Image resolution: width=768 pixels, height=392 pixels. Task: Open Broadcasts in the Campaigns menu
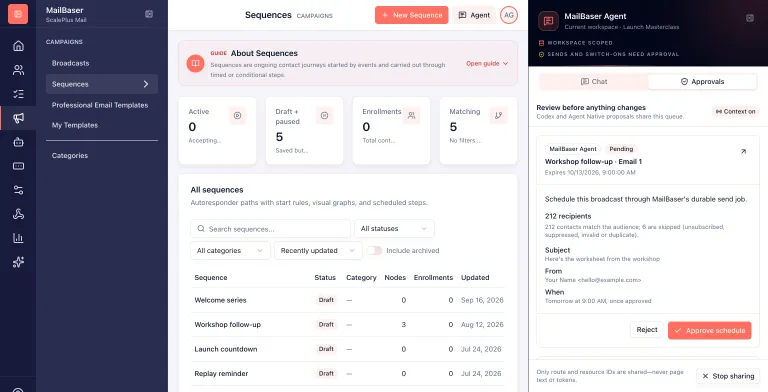coord(71,63)
